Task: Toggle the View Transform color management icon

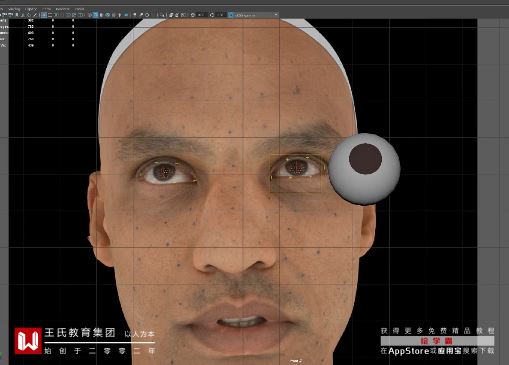Action: [231, 15]
